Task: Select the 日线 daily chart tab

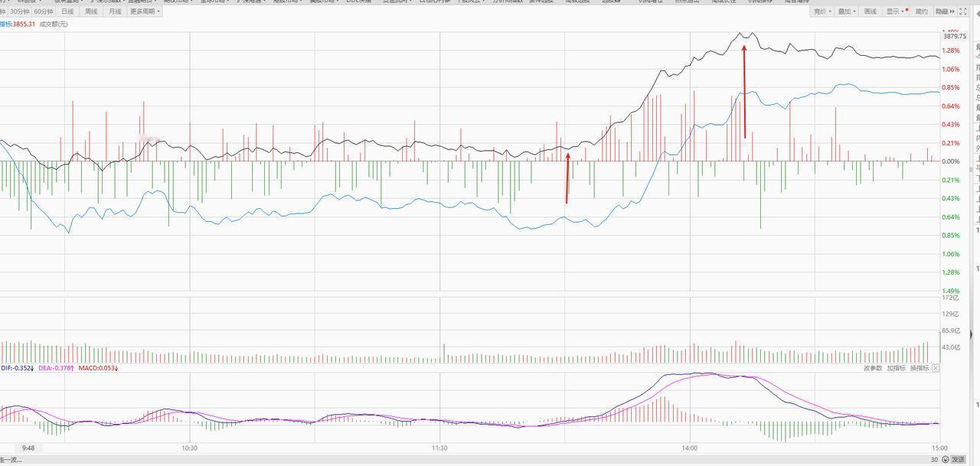Action: point(67,11)
